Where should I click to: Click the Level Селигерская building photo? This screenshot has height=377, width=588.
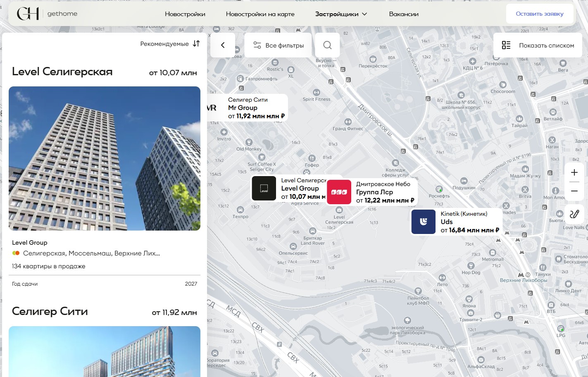click(105, 158)
